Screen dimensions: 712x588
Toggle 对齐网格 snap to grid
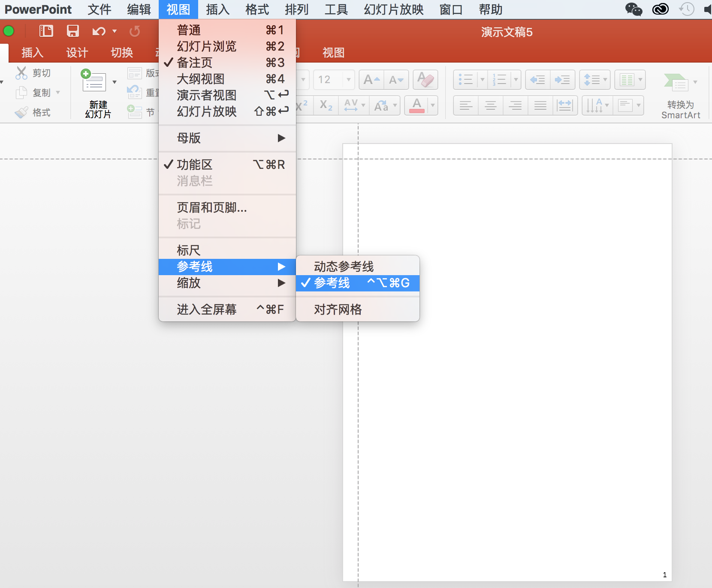click(358, 309)
